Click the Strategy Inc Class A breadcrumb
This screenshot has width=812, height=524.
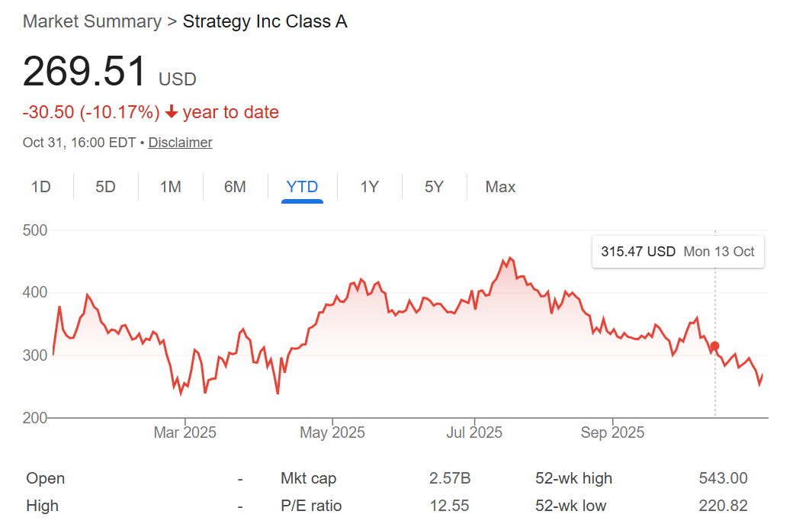coord(265,21)
